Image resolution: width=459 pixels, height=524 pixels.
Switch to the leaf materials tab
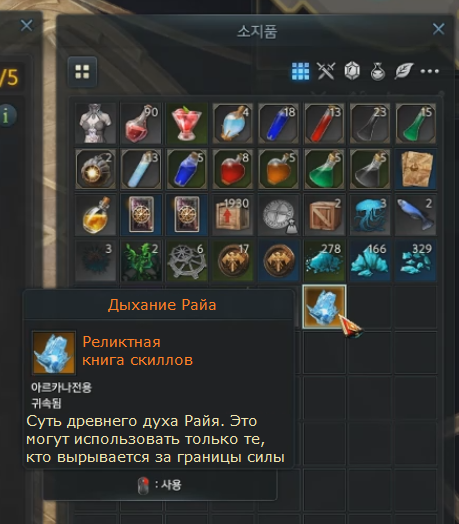point(404,71)
